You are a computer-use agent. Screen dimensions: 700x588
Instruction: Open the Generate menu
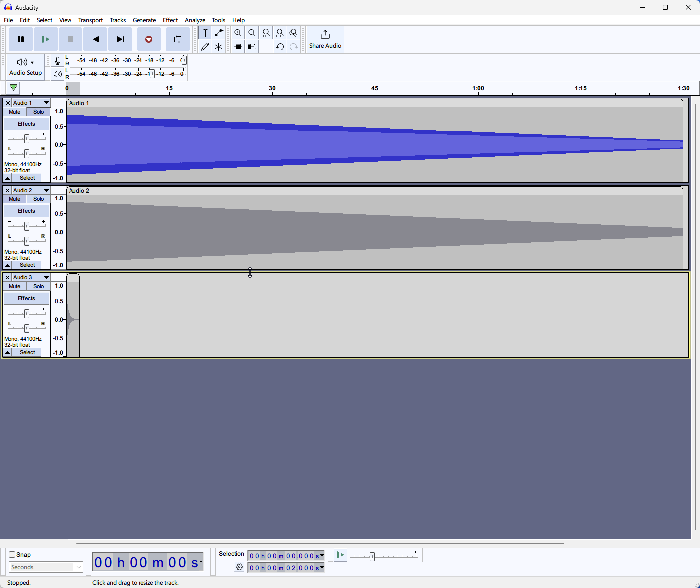(x=144, y=20)
